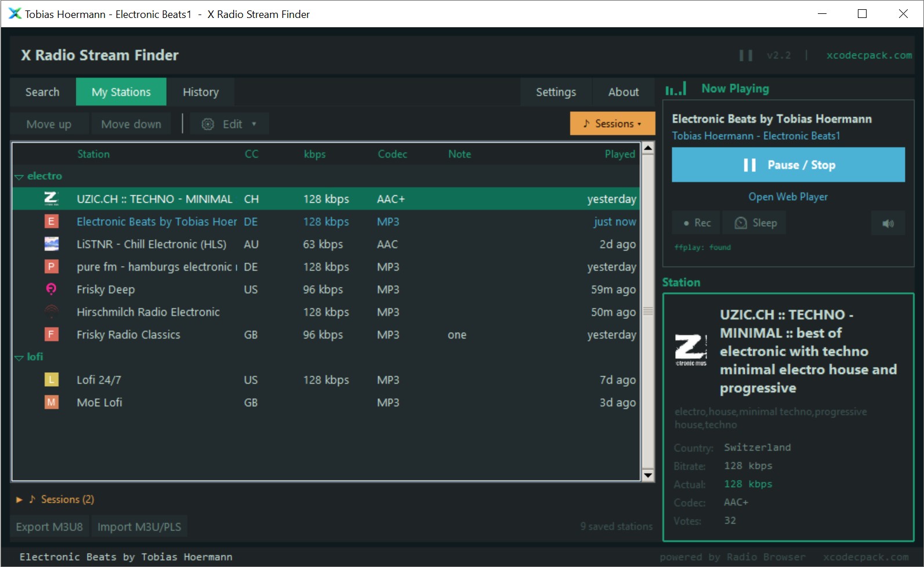Visit xcodecpack.com link in header
The height and width of the screenshot is (567, 924).
point(869,56)
